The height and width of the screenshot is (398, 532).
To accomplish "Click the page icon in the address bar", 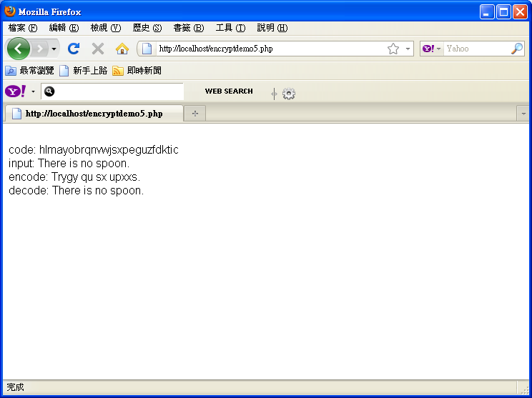I will pos(147,49).
